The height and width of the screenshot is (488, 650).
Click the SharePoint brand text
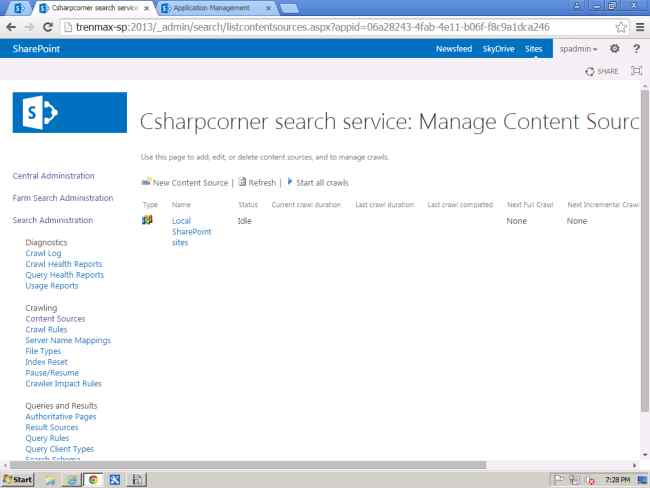(36, 49)
